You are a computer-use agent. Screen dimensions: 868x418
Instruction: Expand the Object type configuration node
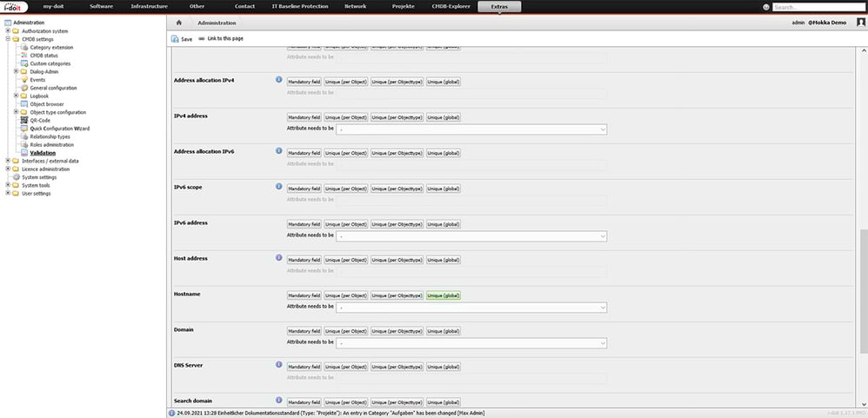[x=16, y=112]
